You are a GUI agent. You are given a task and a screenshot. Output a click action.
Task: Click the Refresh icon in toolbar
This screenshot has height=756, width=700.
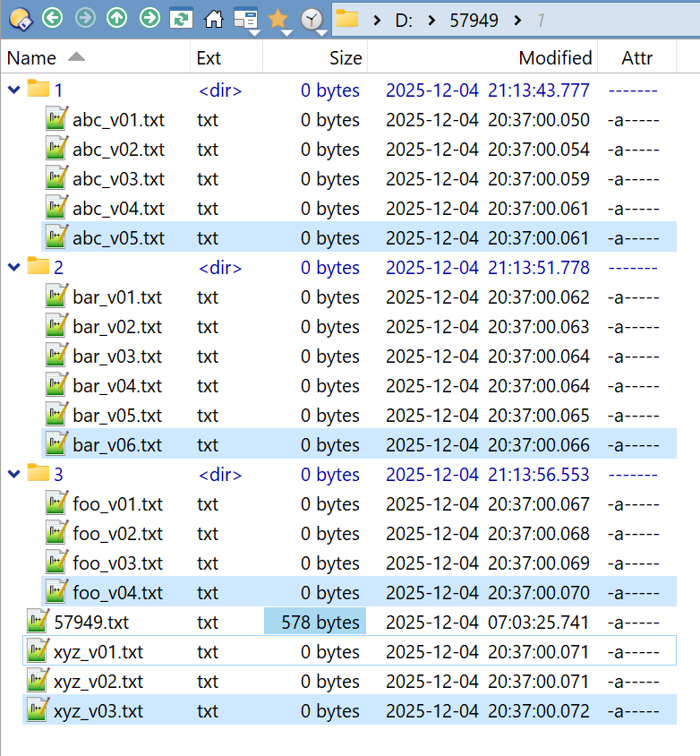pyautogui.click(x=181, y=18)
